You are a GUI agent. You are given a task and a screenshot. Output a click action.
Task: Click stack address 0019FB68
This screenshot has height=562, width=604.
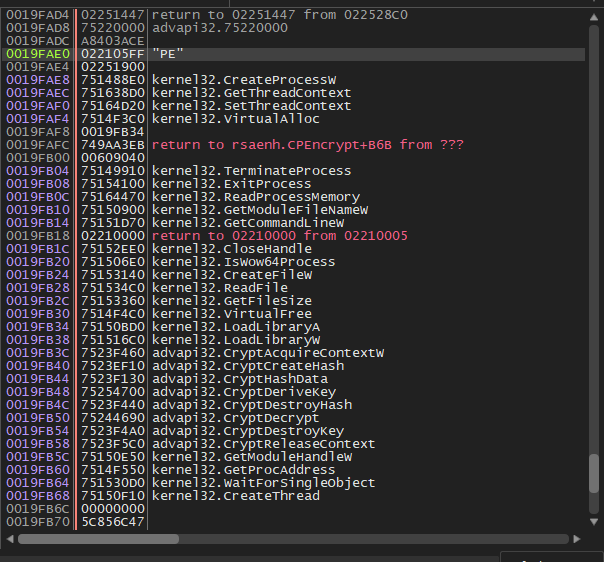(x=38, y=496)
